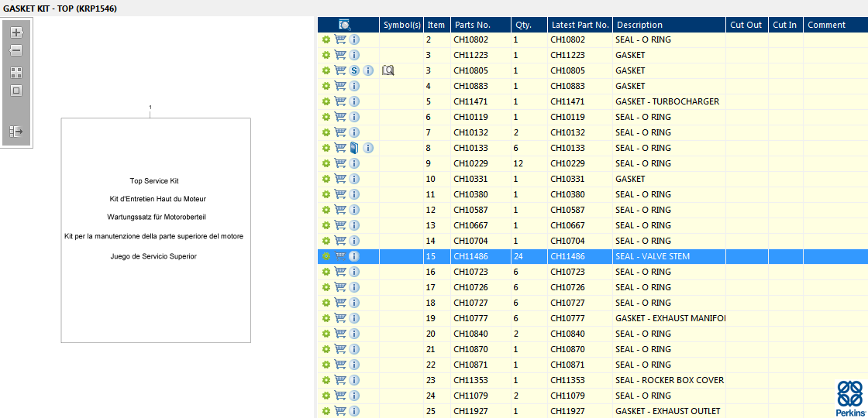Click the Qty. column header
Viewport: 868px width, 418px height.
point(529,25)
